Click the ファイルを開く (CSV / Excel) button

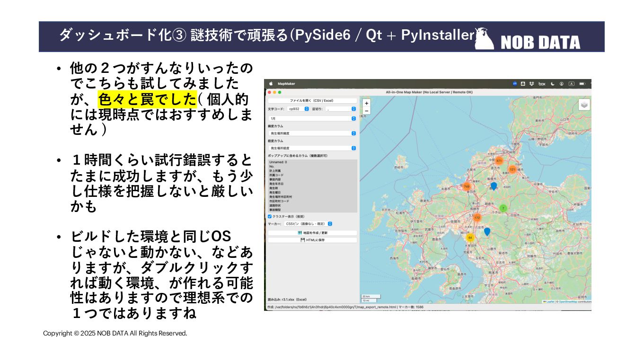312,101
